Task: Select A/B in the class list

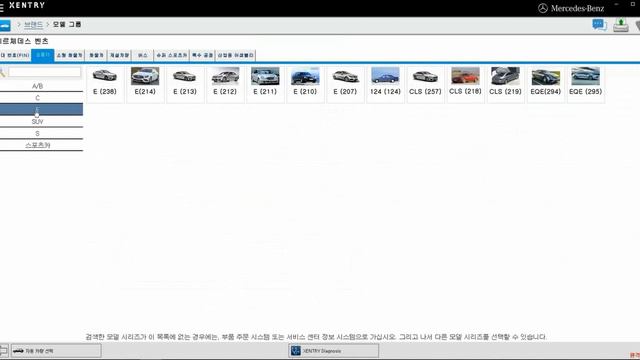Action: [38, 86]
